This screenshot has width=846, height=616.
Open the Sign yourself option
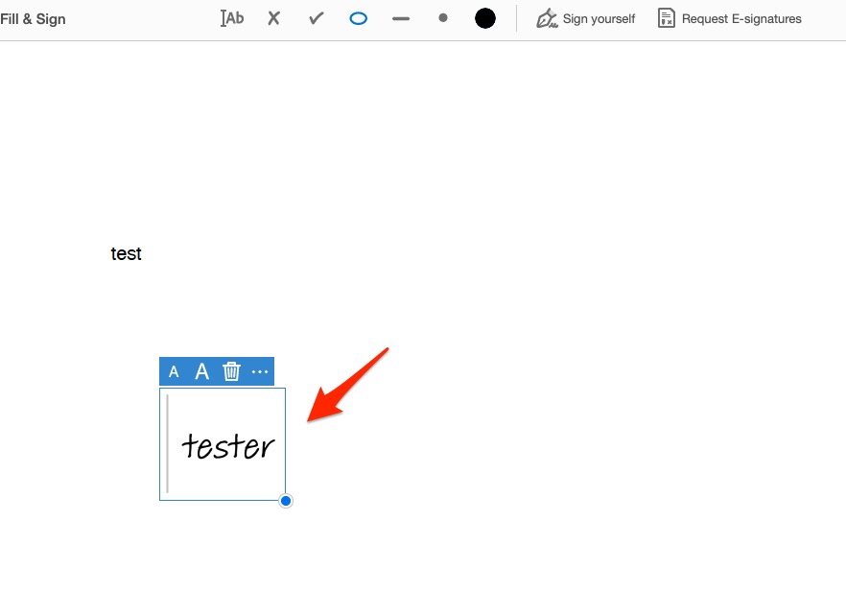(599, 19)
